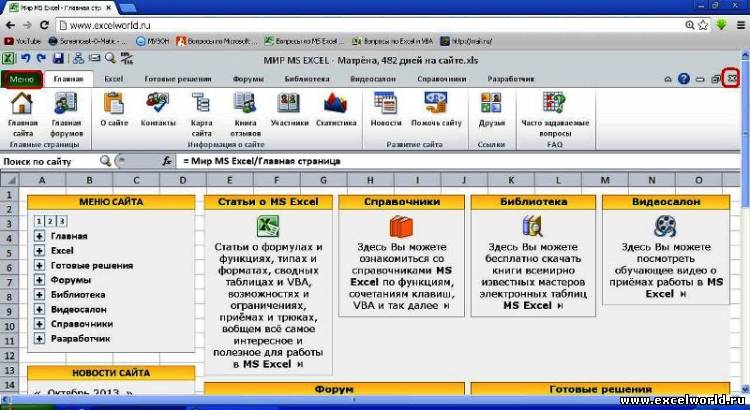Click the site map tree icon in quick toolbar
Image resolution: width=750 pixels, height=410 pixels.
pos(78,59)
